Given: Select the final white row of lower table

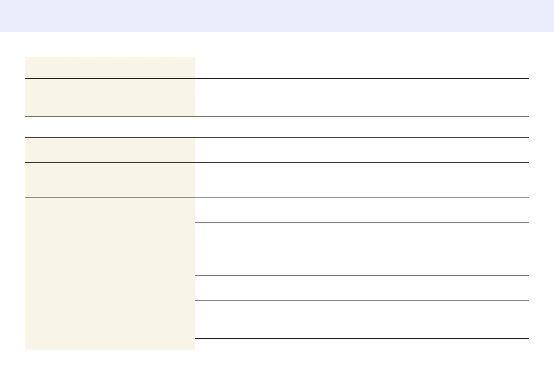Looking at the screenshot, I should 362,345.
